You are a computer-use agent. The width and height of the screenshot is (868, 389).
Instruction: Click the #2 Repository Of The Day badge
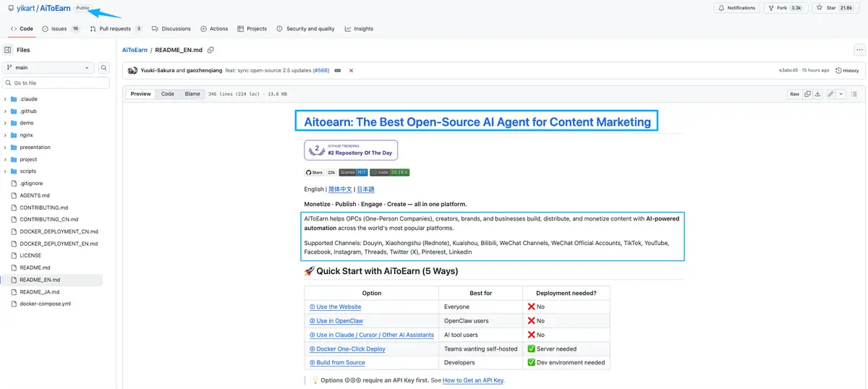[351, 150]
